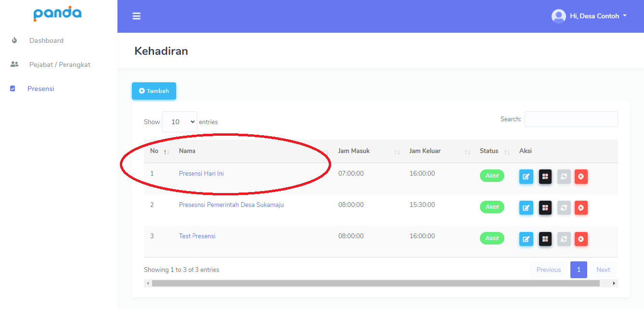
Task: Click the Previous pagination button
Action: click(x=549, y=270)
